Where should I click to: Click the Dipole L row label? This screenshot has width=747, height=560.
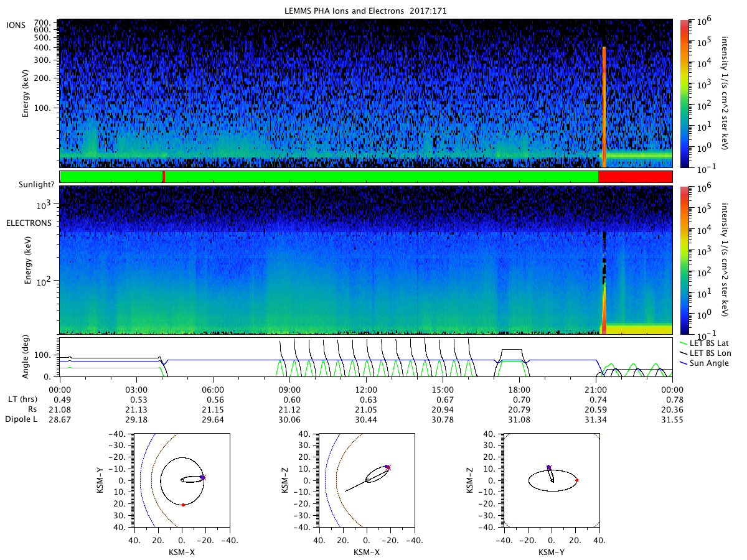tap(20, 420)
